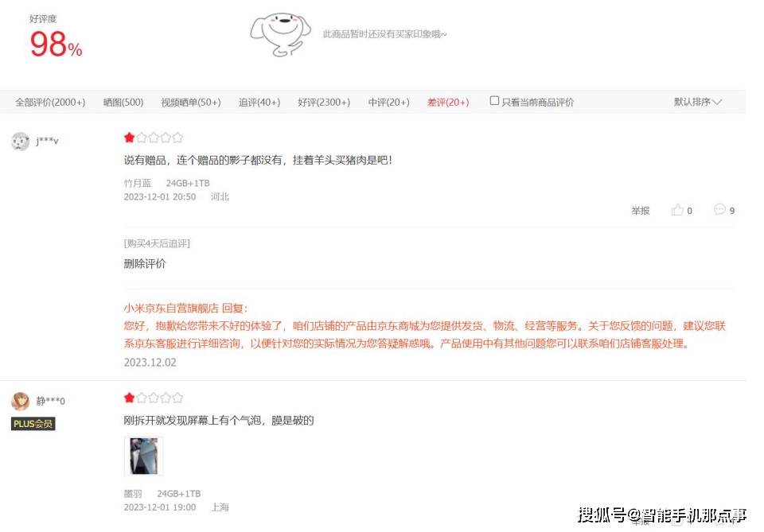764x532 pixels.
Task: Click the PLUS会员 badge
Action: point(33,424)
